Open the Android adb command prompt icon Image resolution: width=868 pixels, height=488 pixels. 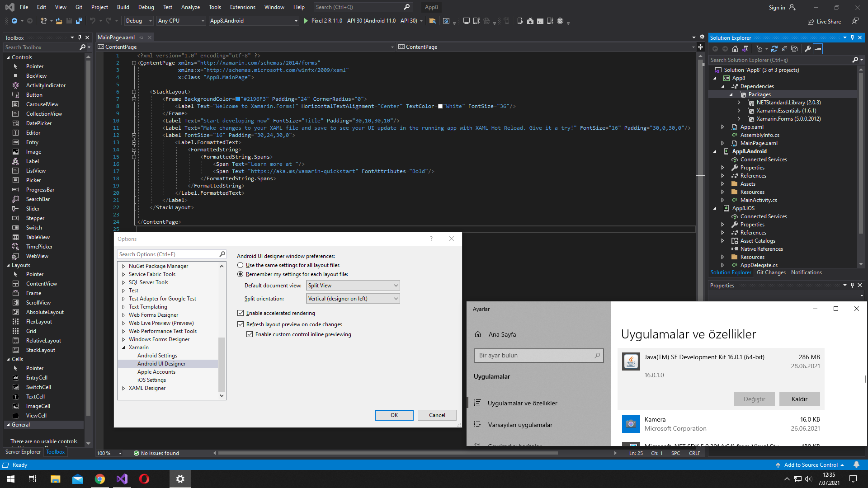coord(540,21)
